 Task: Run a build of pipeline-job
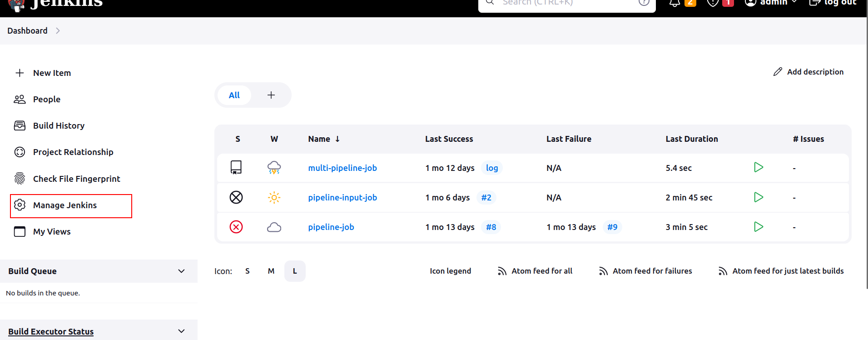tap(759, 226)
